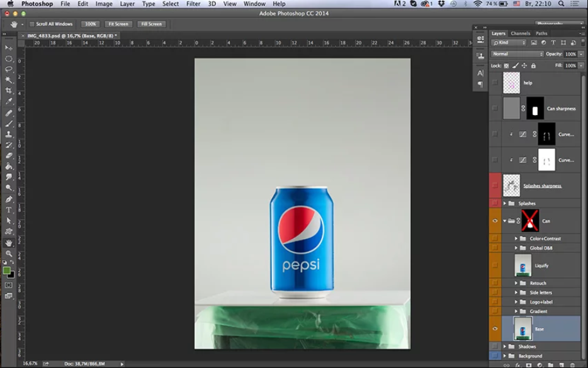Open the Character panel icon
The height and width of the screenshot is (368, 588).
(x=480, y=73)
